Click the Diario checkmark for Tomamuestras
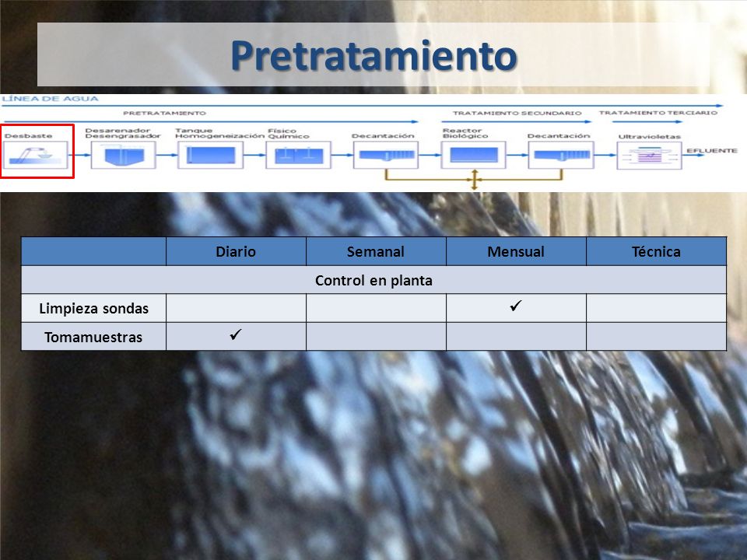This screenshot has width=747, height=560. click(x=236, y=334)
